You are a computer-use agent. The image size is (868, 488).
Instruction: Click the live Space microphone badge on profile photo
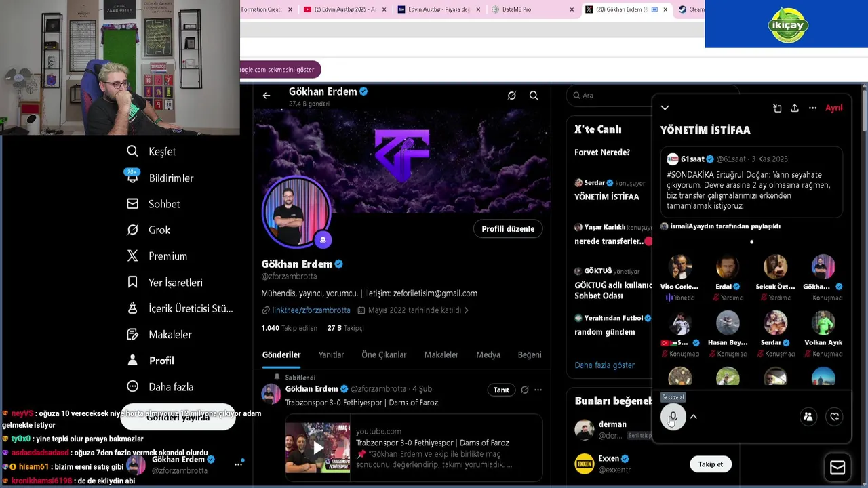[x=323, y=239]
